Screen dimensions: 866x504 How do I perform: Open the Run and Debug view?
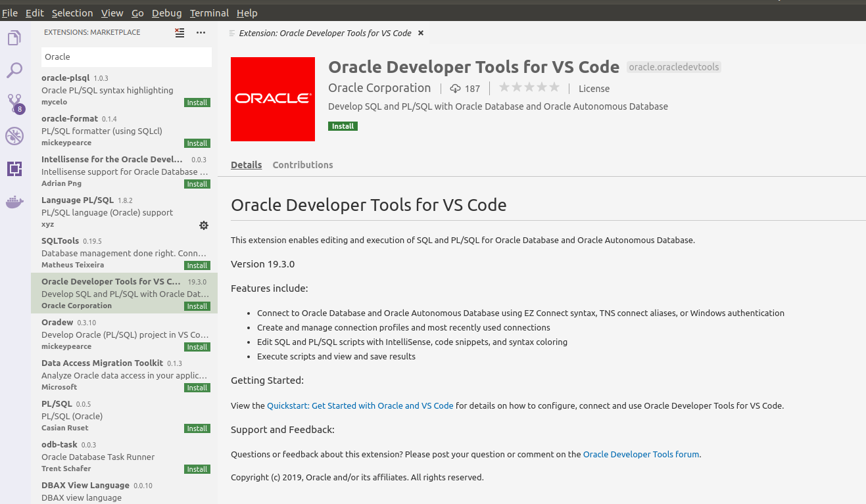point(14,136)
